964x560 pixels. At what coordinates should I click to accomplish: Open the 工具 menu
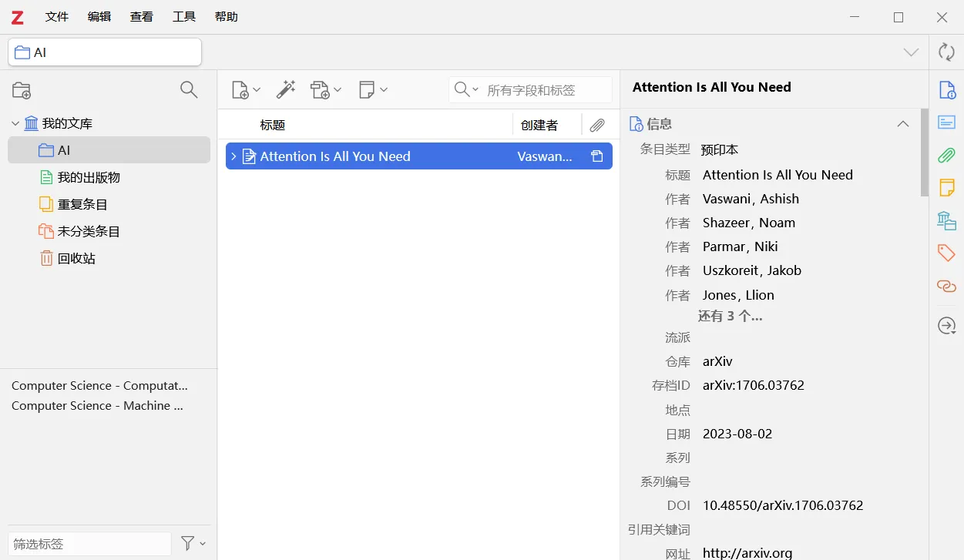click(x=184, y=17)
